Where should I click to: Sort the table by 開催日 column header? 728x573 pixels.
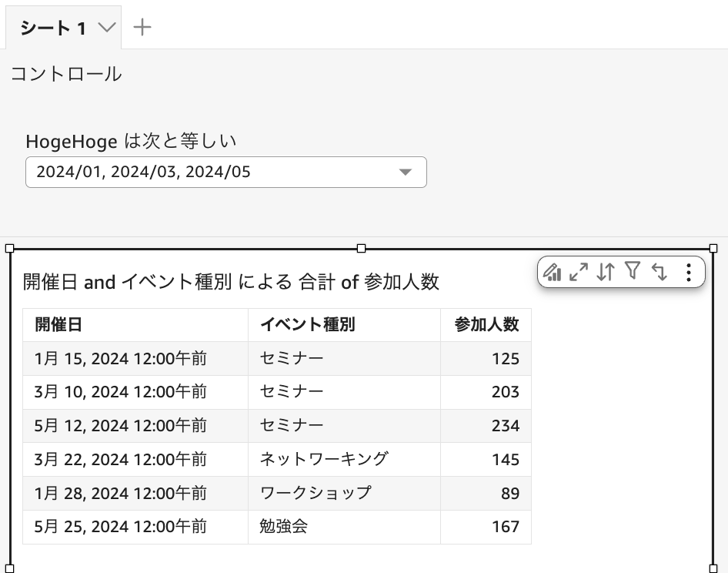pos(54,325)
